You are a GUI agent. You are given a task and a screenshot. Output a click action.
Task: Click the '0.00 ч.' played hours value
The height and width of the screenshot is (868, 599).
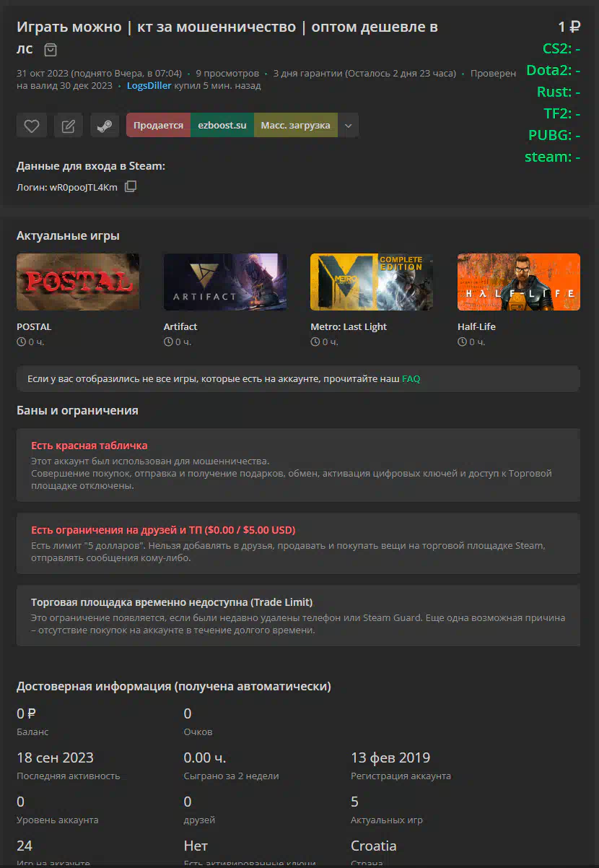click(205, 758)
